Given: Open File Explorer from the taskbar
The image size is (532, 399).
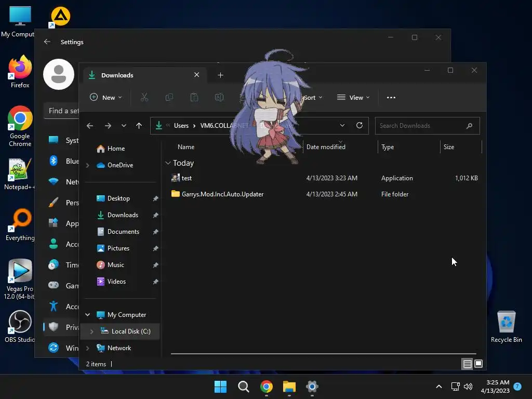Looking at the screenshot, I should [289, 387].
